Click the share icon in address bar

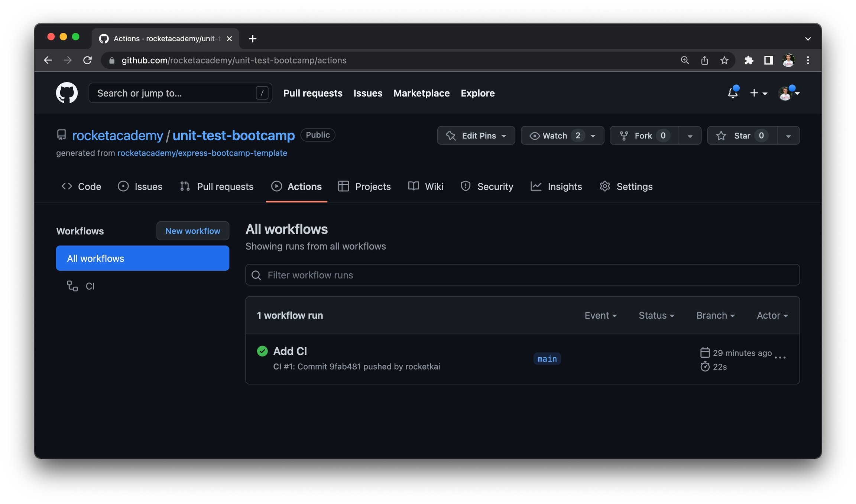pyautogui.click(x=704, y=60)
